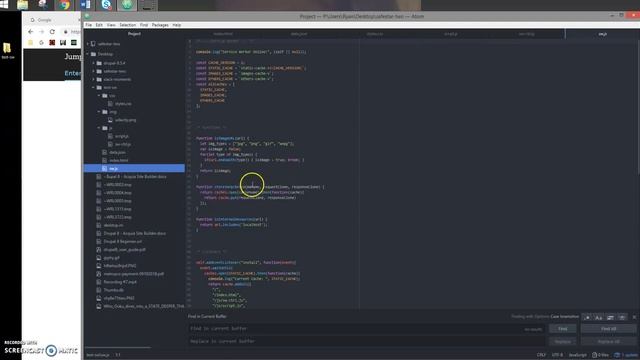Click the Windows Start button
The width and height of the screenshot is (640, 360).
click(4, 4)
